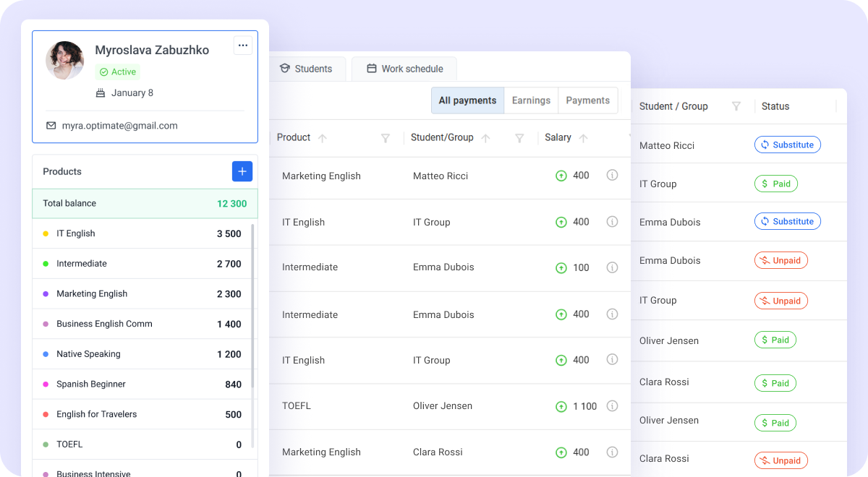The height and width of the screenshot is (477, 868).
Task: Click green earnings arrow on TOEFL row
Action: tap(561, 407)
